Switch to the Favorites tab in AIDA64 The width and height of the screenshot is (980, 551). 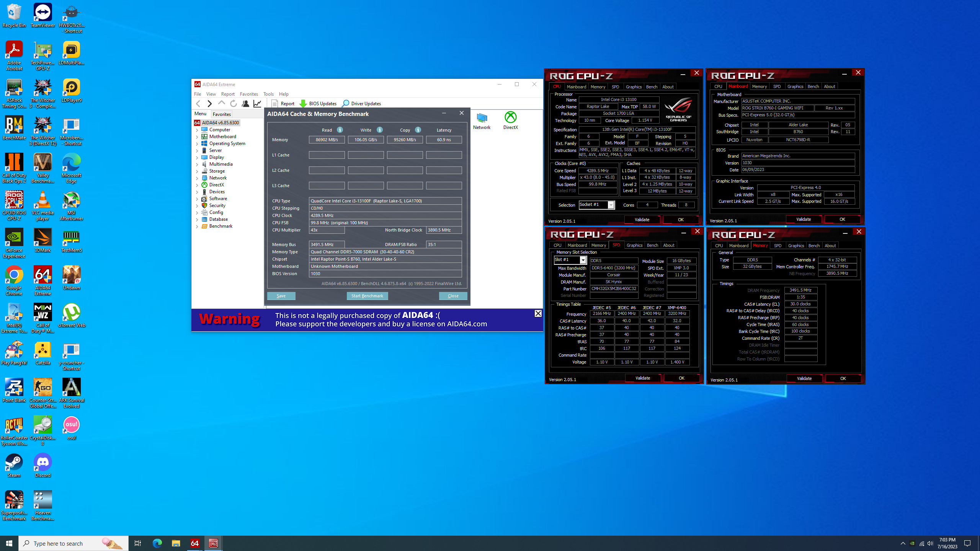(x=222, y=114)
